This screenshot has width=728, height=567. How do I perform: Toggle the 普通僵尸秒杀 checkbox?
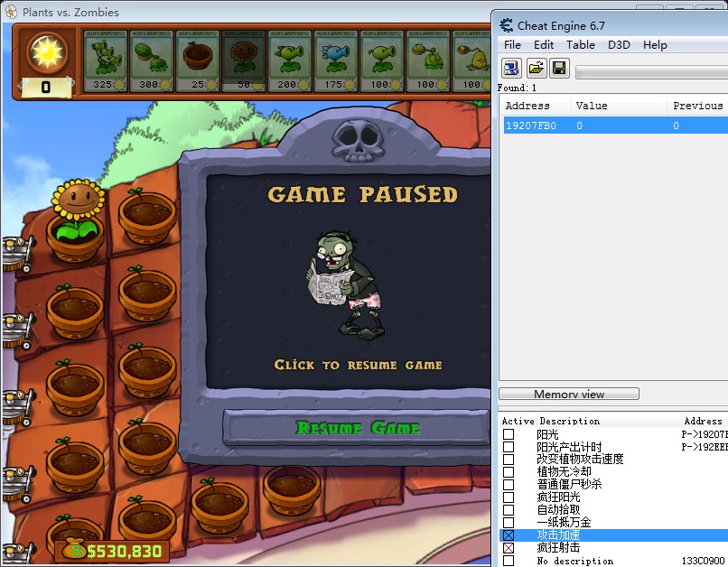(x=509, y=485)
